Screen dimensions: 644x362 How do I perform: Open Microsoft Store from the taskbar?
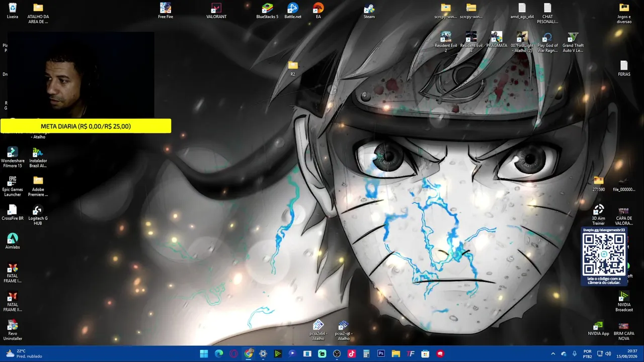tap(425, 354)
